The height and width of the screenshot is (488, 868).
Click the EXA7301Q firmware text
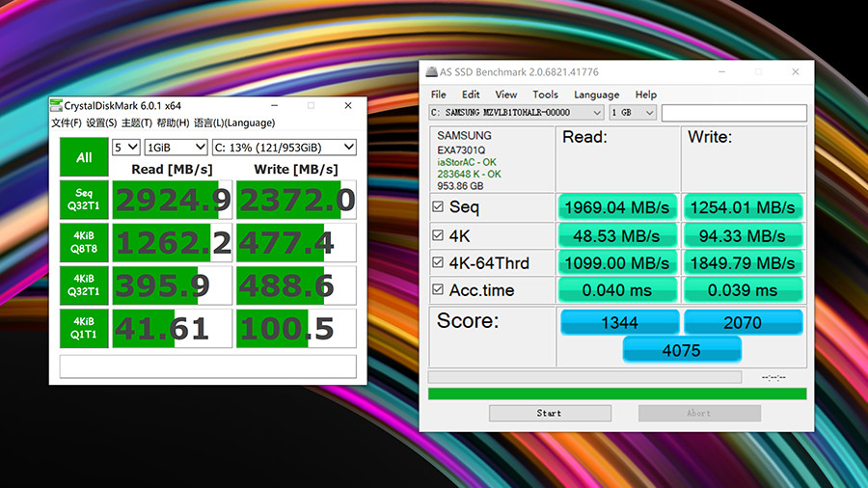click(461, 149)
